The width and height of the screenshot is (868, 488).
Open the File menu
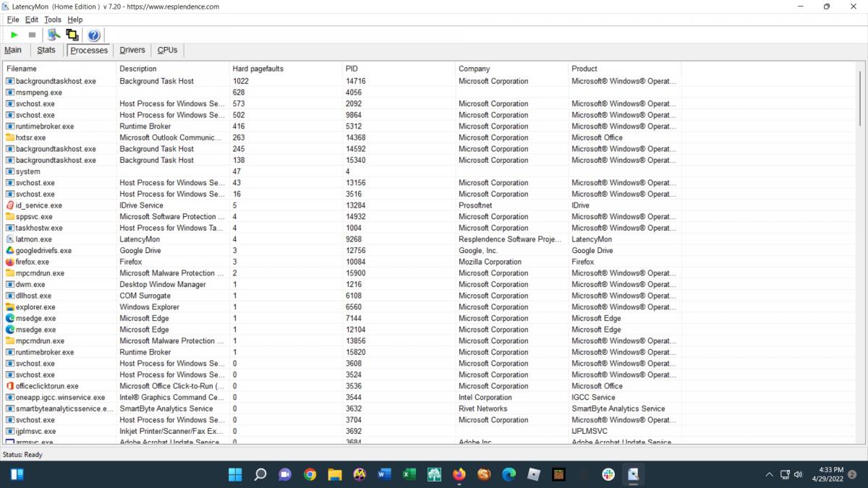(x=13, y=20)
